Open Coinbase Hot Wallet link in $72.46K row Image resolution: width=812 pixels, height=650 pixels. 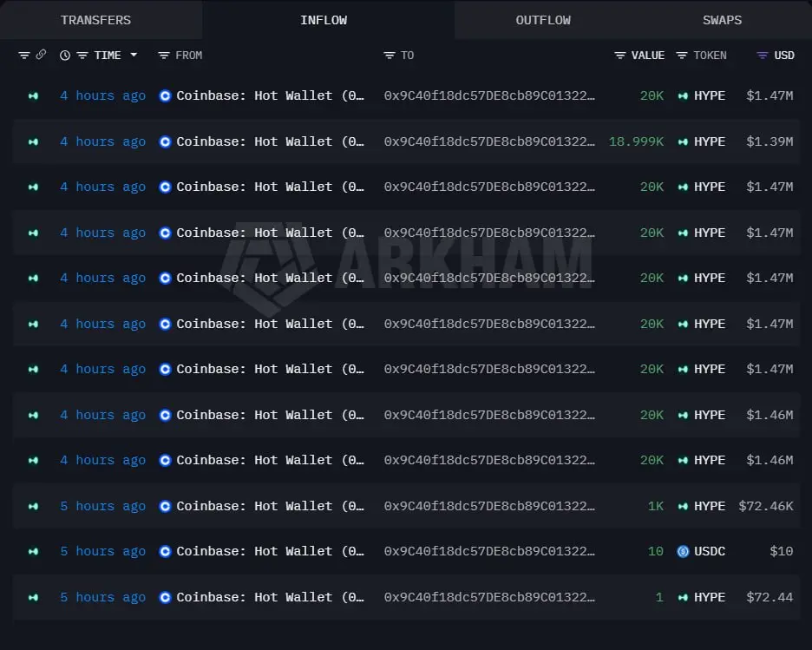[x=271, y=506]
